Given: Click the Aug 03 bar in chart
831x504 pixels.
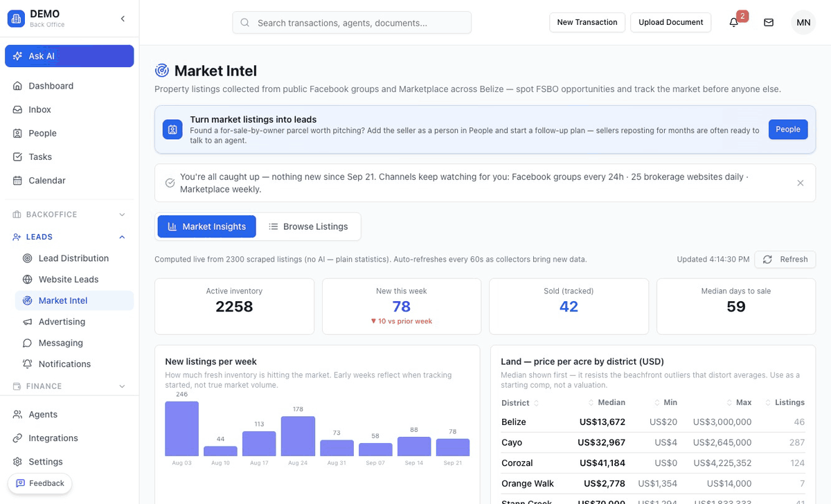Looking at the screenshot, I should pos(182,429).
